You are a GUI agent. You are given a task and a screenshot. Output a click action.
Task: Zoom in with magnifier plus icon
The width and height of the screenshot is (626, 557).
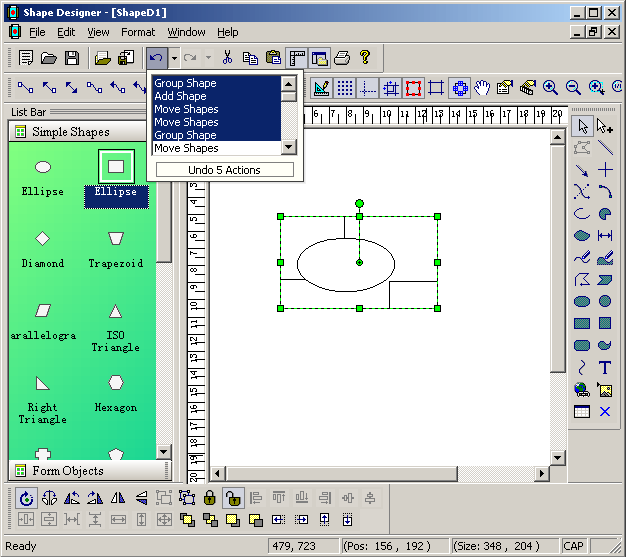550,87
